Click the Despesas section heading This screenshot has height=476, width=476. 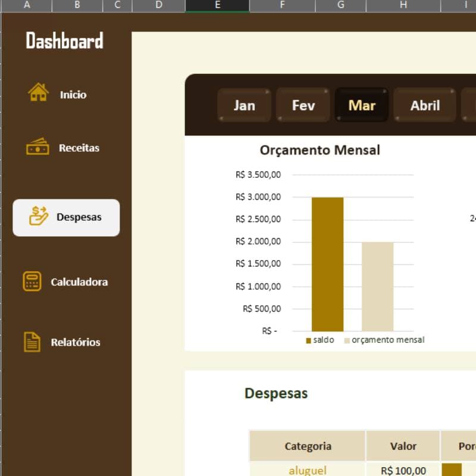[276, 393]
